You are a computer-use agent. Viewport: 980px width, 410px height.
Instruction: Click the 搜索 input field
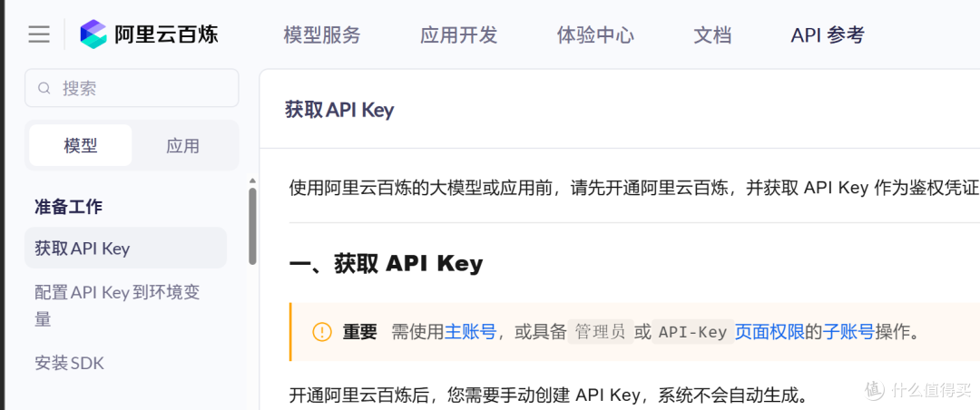point(132,88)
